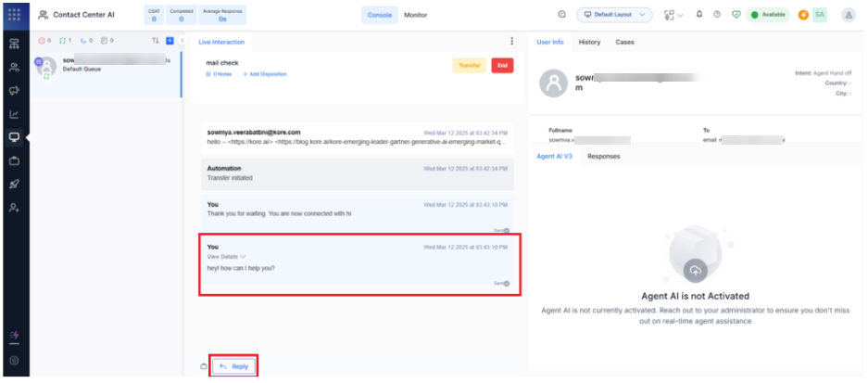Toggle the Available agent status
Image resolution: width=868 pixels, height=383 pixels.
[768, 15]
